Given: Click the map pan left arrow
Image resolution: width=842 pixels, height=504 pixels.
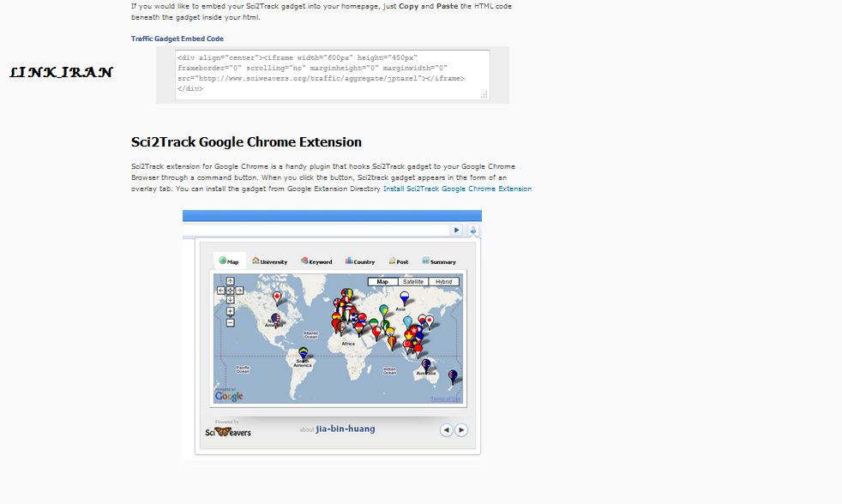Looking at the screenshot, I should click(x=220, y=291).
